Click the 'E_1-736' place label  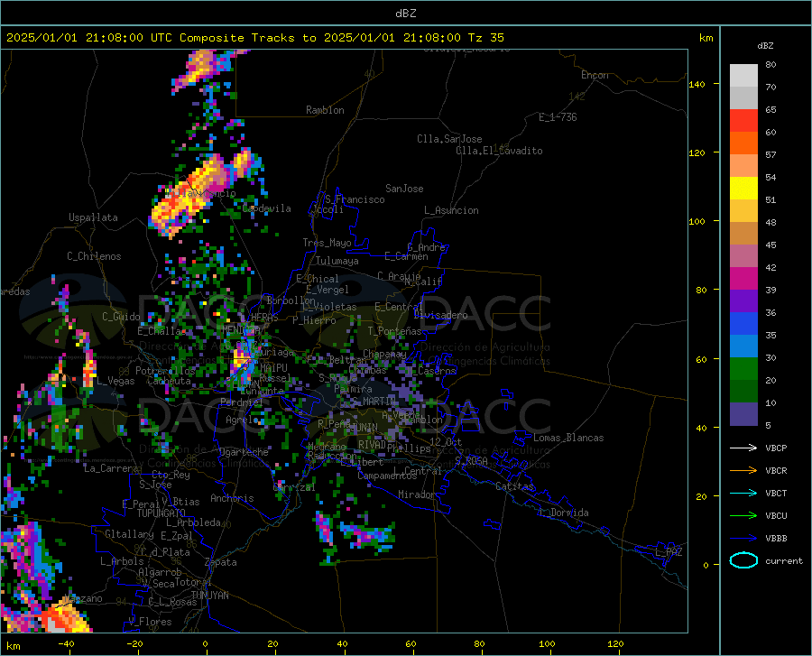558,117
